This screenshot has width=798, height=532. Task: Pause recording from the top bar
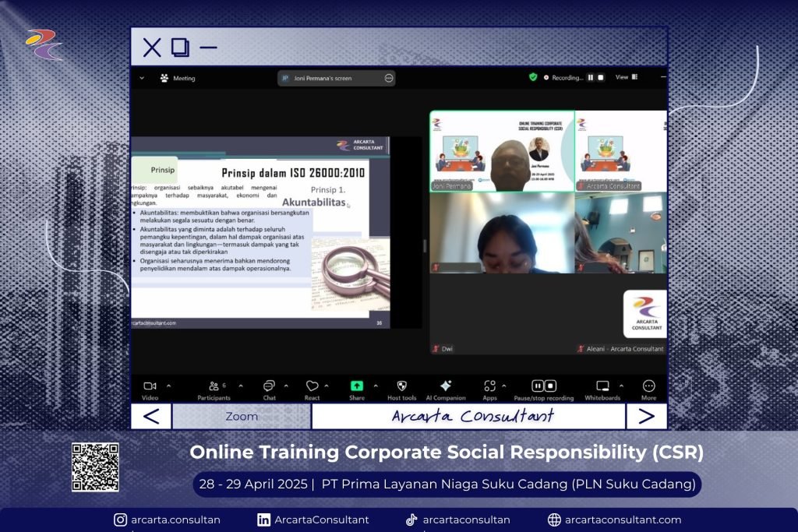[590, 77]
